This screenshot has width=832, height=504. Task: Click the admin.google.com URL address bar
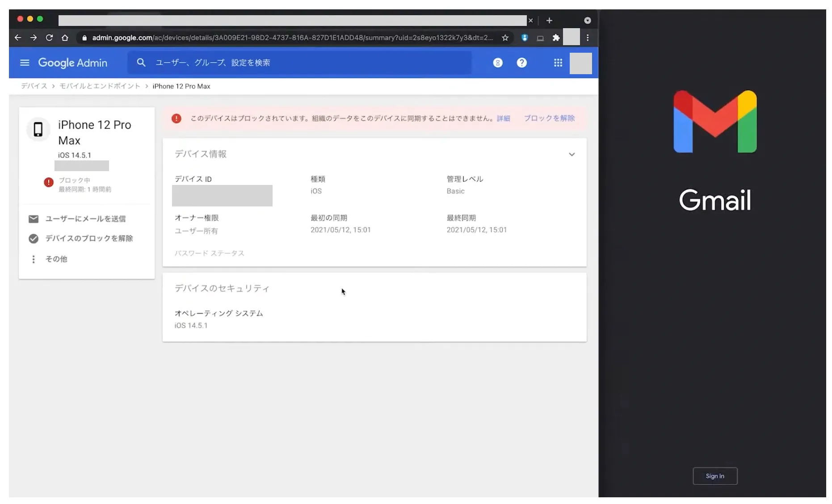coord(293,38)
